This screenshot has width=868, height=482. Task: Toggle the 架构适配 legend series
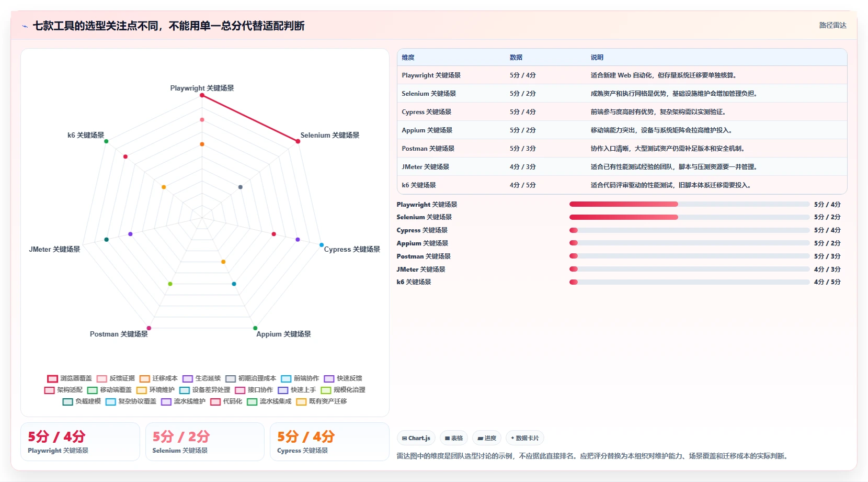click(63, 390)
